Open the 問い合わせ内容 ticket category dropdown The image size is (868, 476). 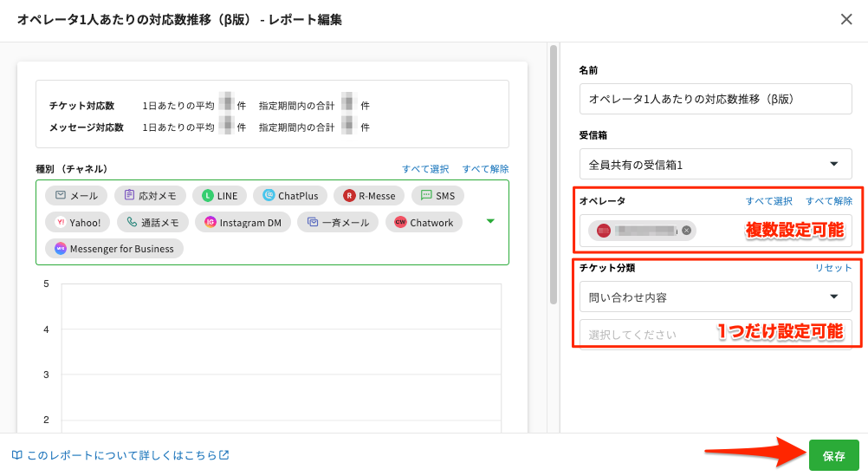[x=715, y=297]
